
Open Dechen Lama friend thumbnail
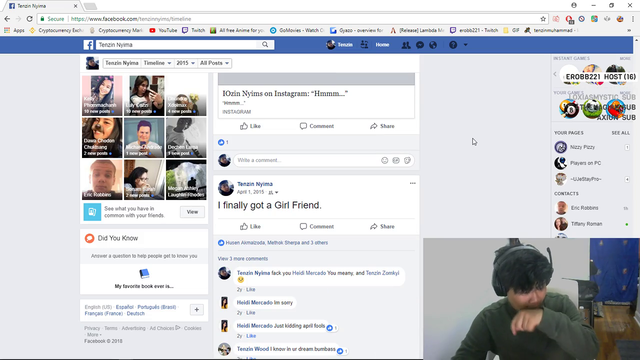point(186,138)
